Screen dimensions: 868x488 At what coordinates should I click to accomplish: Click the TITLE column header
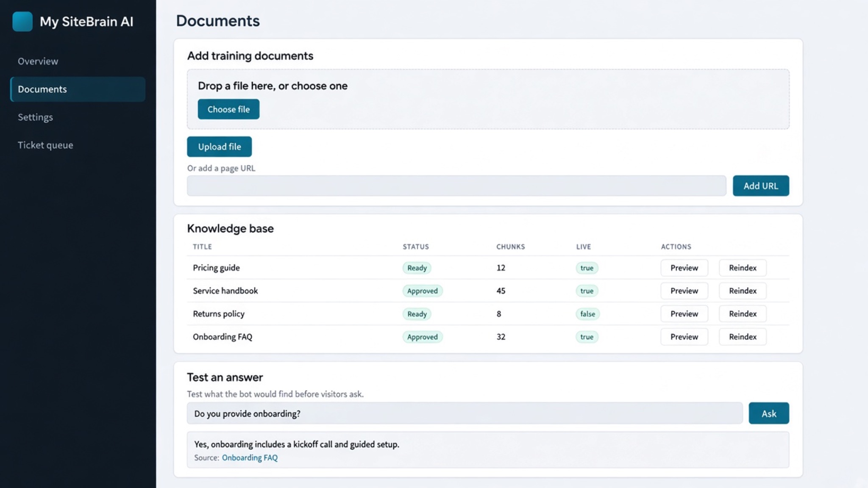202,247
